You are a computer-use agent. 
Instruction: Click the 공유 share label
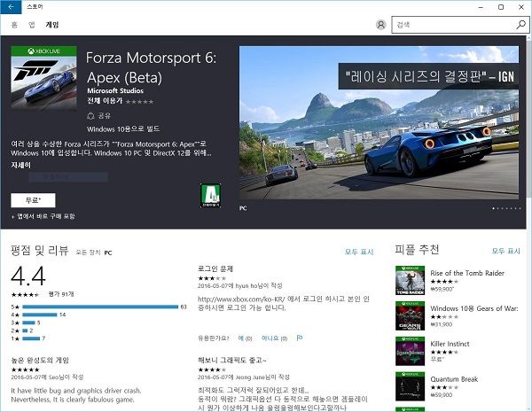coord(104,116)
